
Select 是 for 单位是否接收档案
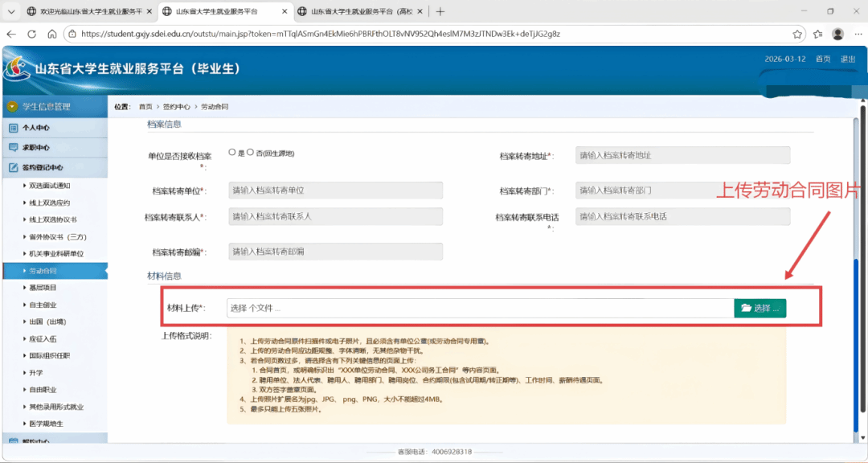pos(232,152)
